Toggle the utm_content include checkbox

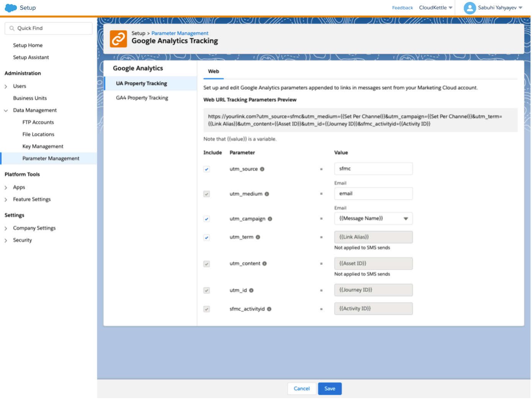pos(207,264)
